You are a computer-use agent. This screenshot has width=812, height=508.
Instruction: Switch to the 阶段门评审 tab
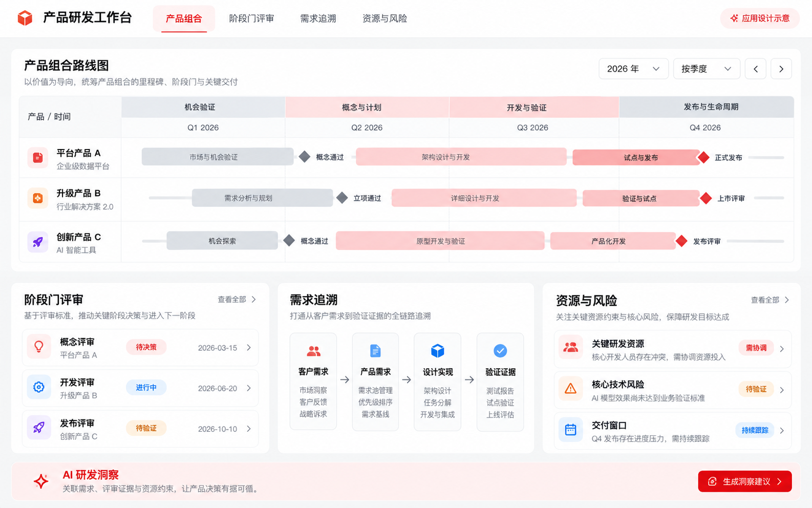pos(251,18)
